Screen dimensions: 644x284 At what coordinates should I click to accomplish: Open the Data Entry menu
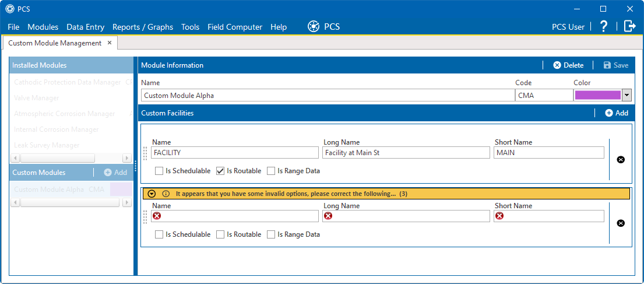click(86, 27)
